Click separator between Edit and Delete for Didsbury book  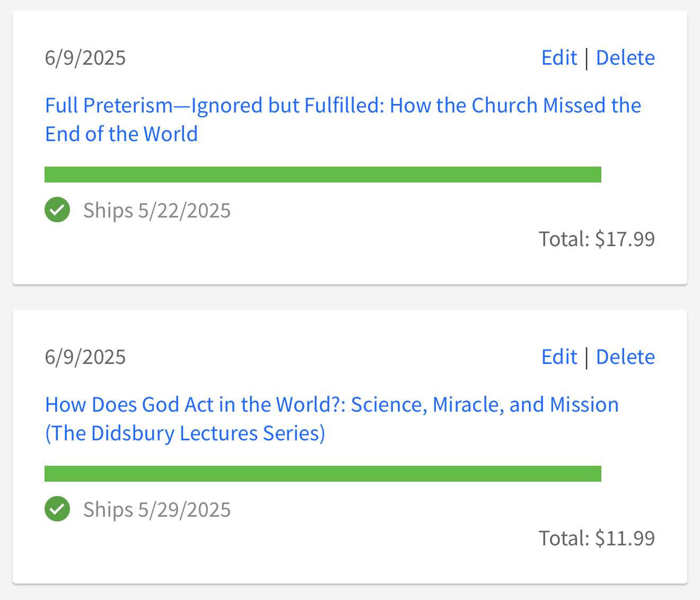click(x=587, y=358)
